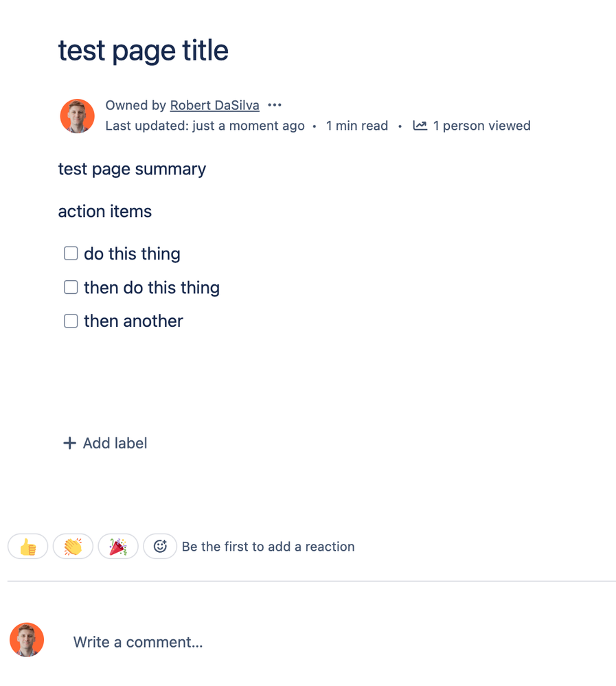Open the smiley add-reaction picker

point(160,546)
